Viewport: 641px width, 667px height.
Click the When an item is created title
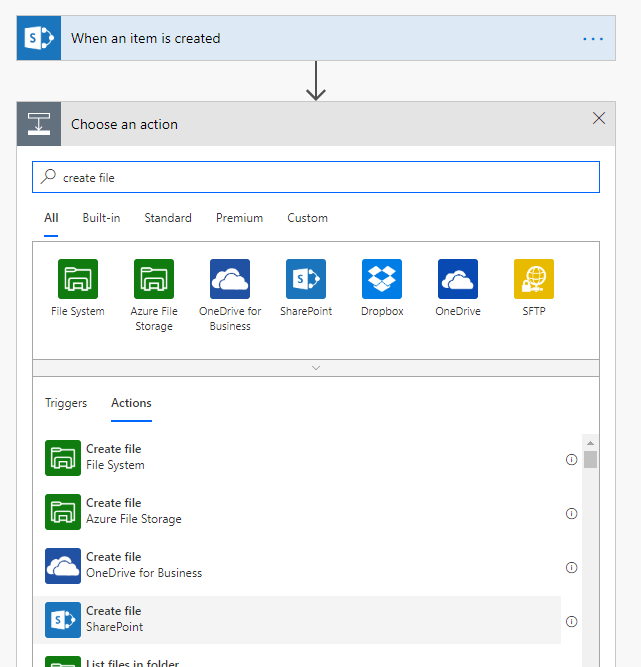coord(145,38)
